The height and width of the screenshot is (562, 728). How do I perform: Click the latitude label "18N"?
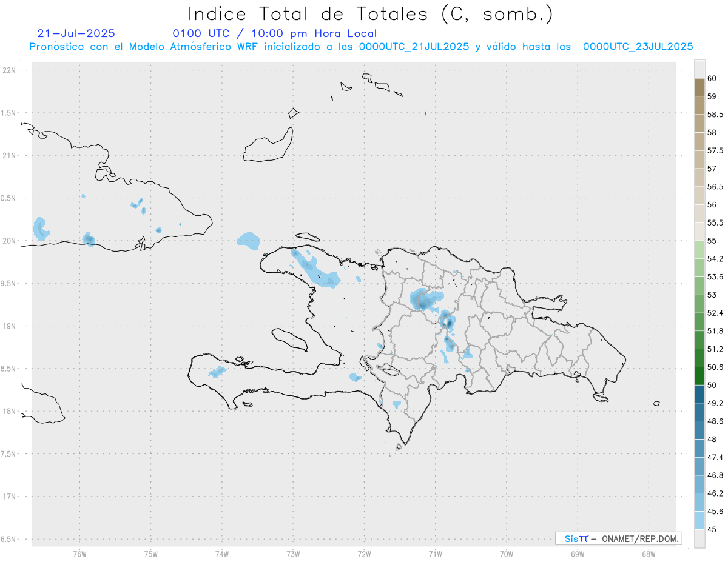point(10,411)
